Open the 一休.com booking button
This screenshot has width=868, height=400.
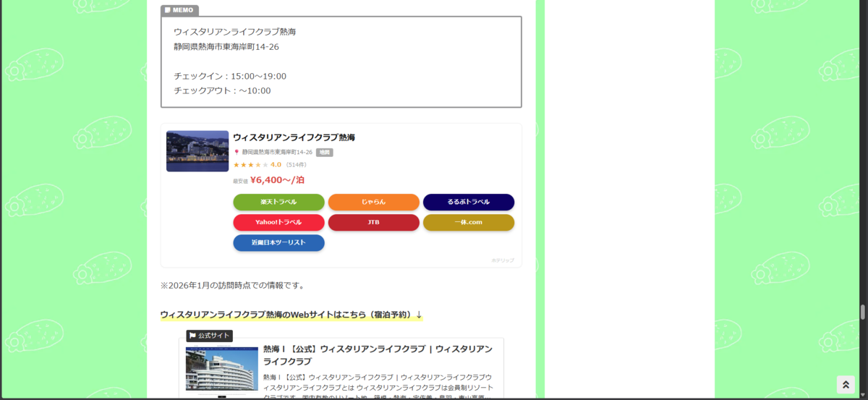468,222
